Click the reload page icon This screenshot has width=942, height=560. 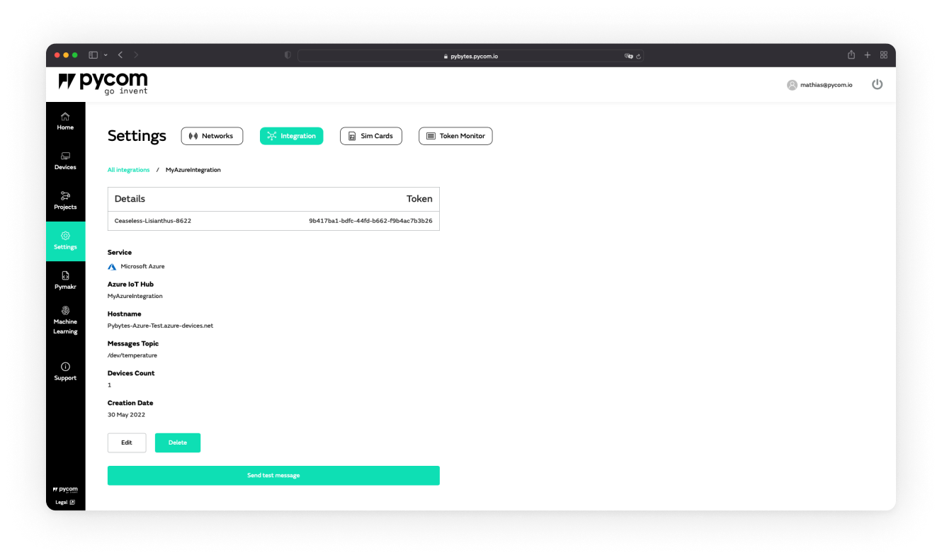pos(638,56)
